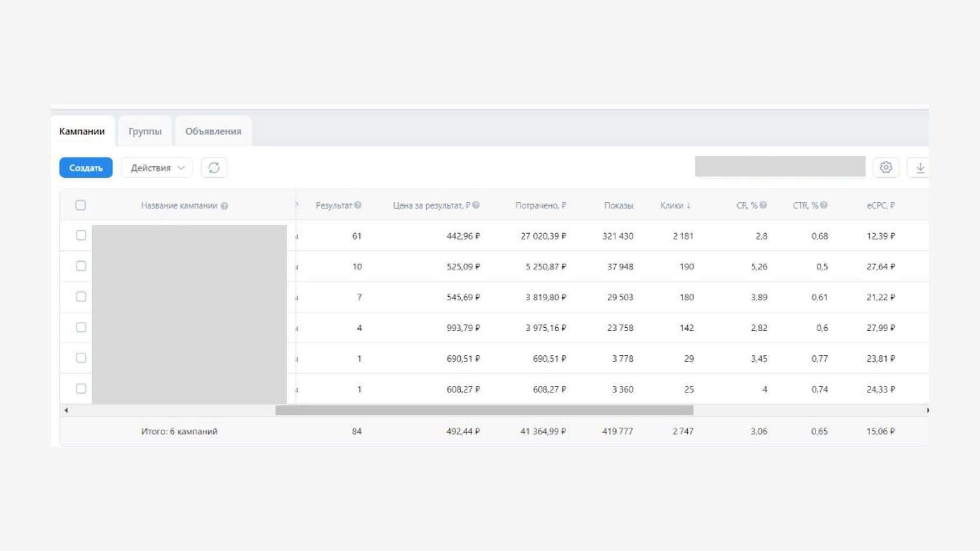The image size is (980, 551).
Task: Click the CTR % help icon
Action: pos(824,205)
